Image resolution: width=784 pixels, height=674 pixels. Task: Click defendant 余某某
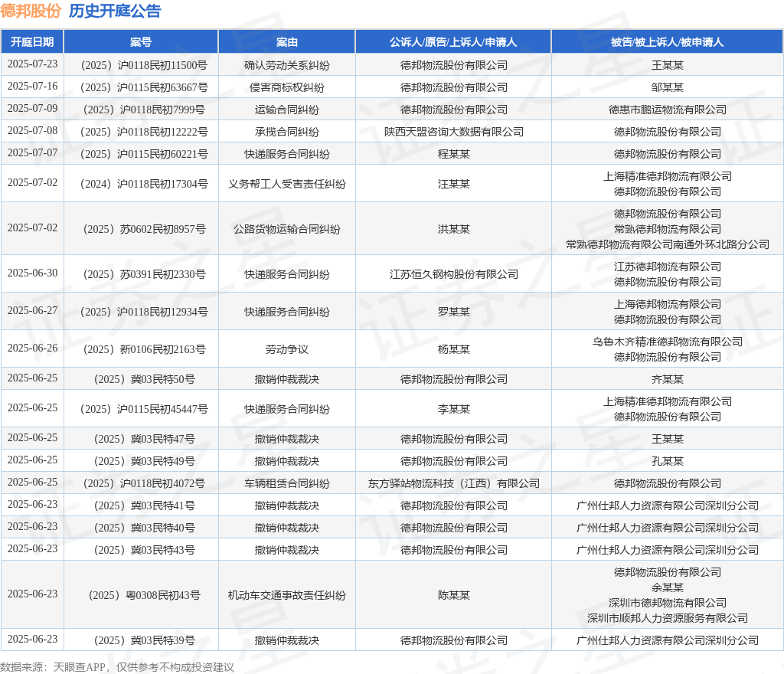tap(668, 588)
